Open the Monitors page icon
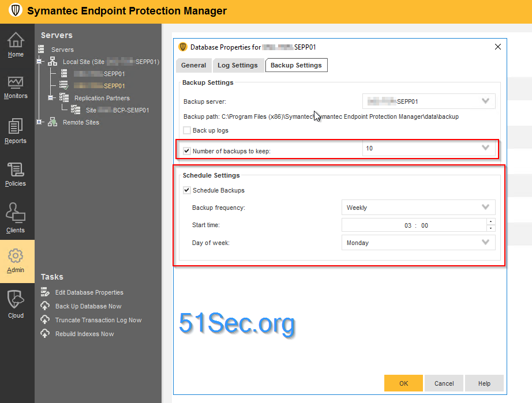Image resolution: width=532 pixels, height=403 pixels. coord(16,82)
